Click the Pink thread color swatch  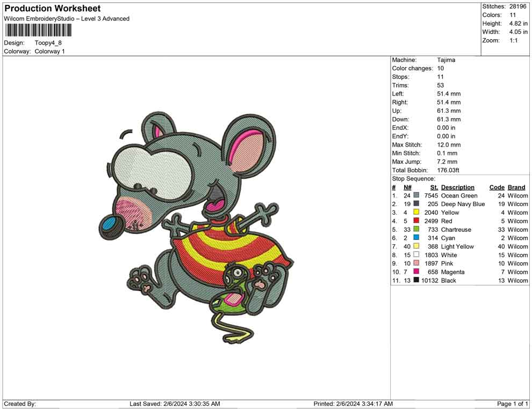tap(416, 263)
